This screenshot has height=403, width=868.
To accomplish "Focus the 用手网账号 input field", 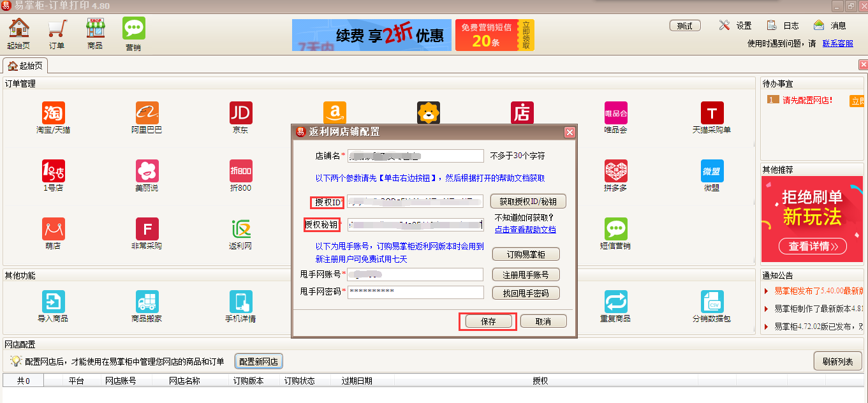I will [x=416, y=274].
